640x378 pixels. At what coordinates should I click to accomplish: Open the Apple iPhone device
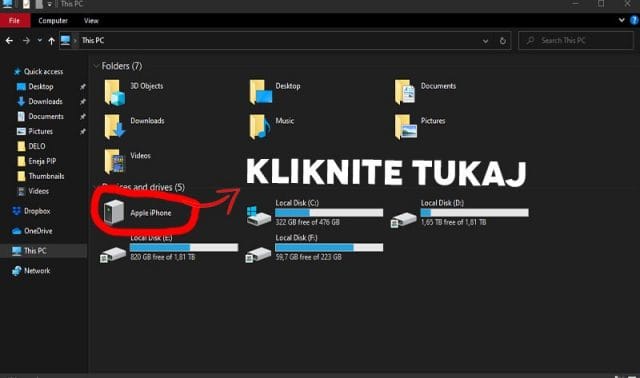(x=138, y=213)
